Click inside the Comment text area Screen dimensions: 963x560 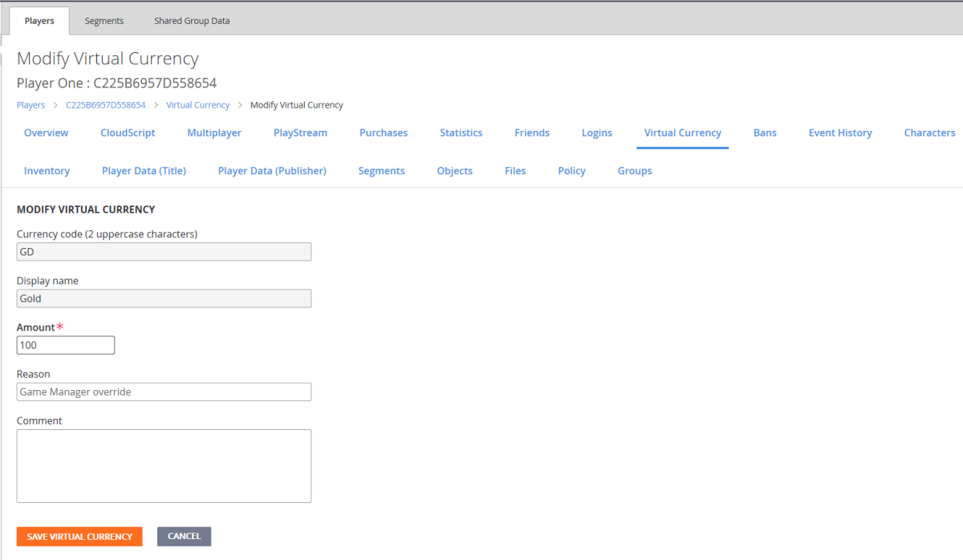[164, 466]
